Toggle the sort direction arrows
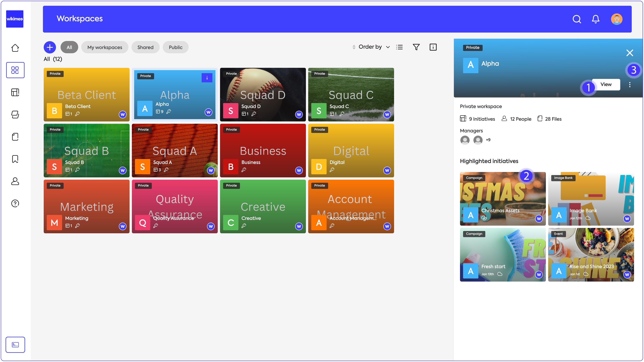Viewport: 644px width, 362px height. 354,47
